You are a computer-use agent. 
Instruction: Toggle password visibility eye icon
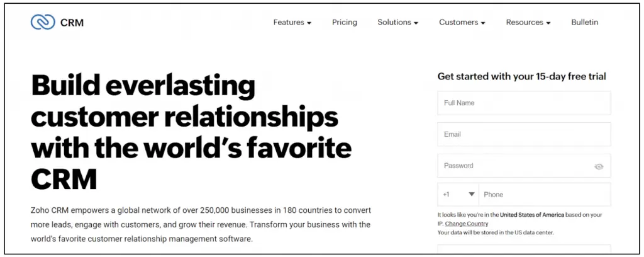pyautogui.click(x=599, y=166)
